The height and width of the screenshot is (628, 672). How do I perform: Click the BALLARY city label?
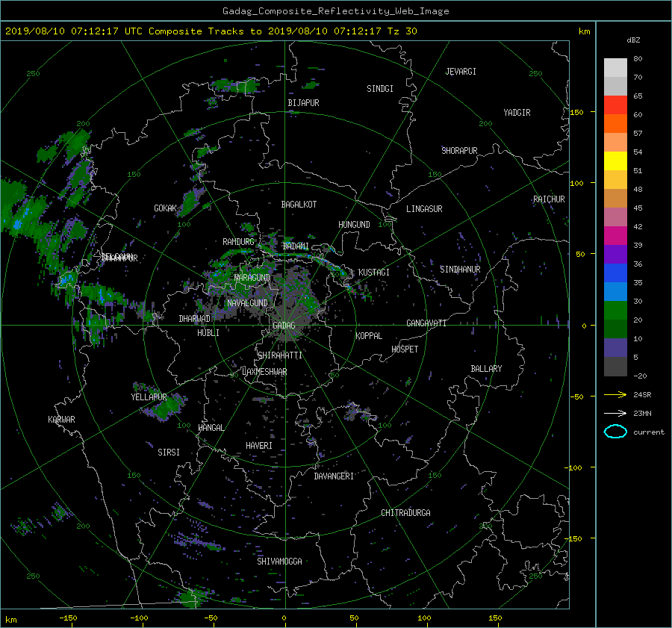(x=486, y=369)
